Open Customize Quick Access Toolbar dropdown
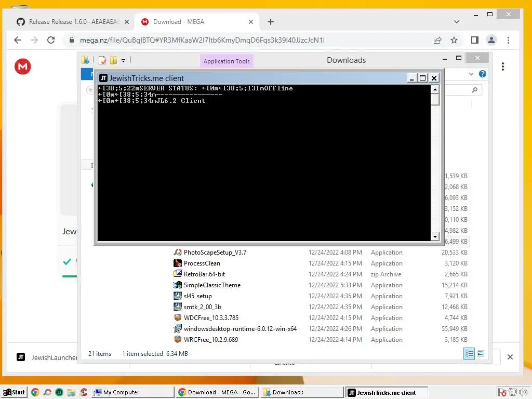532x399 pixels. coord(124,61)
